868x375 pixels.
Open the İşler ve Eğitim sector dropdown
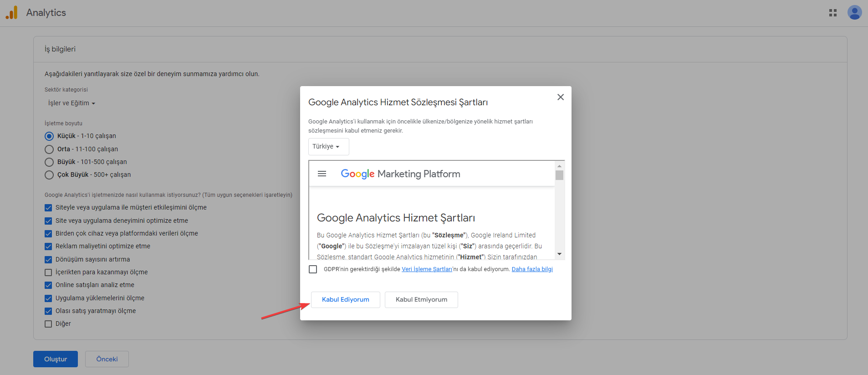71,103
